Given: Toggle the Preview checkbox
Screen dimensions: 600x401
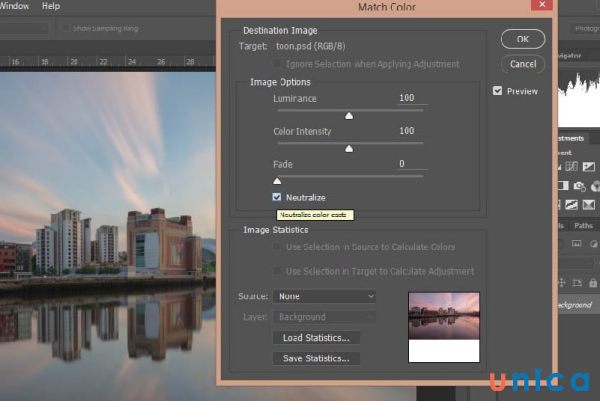Looking at the screenshot, I should [498, 90].
